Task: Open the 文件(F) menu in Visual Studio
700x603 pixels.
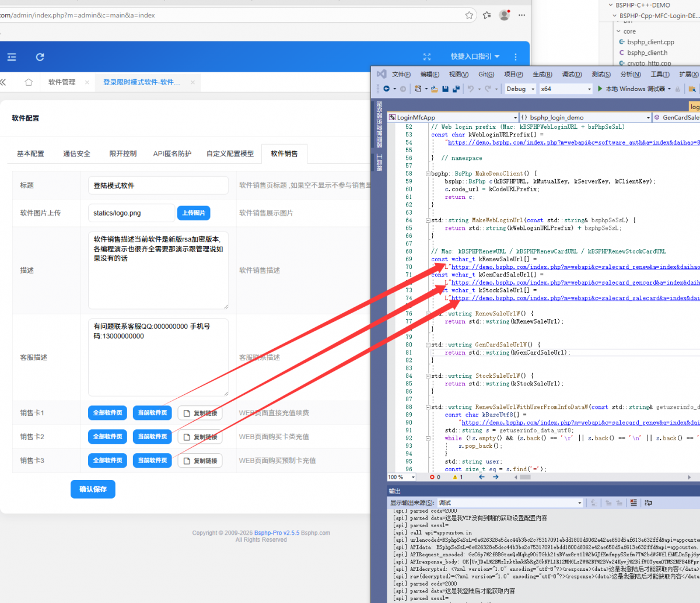Action: 401,74
